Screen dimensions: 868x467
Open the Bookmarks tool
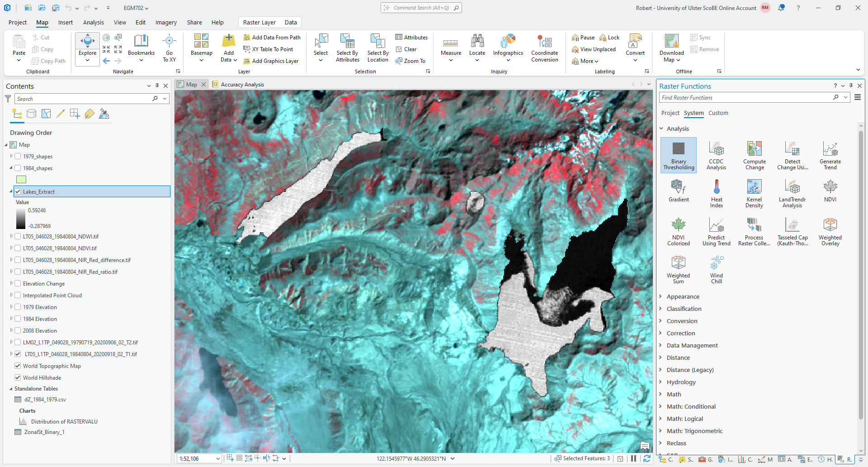point(141,48)
